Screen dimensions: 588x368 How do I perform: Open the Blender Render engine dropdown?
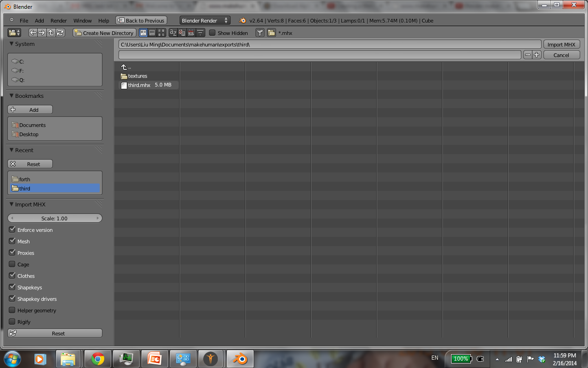pos(205,20)
